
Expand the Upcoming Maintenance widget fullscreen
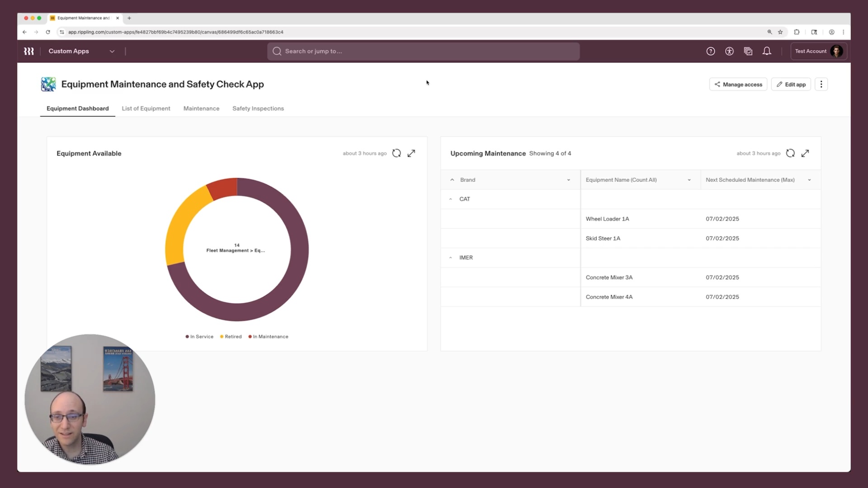click(805, 153)
